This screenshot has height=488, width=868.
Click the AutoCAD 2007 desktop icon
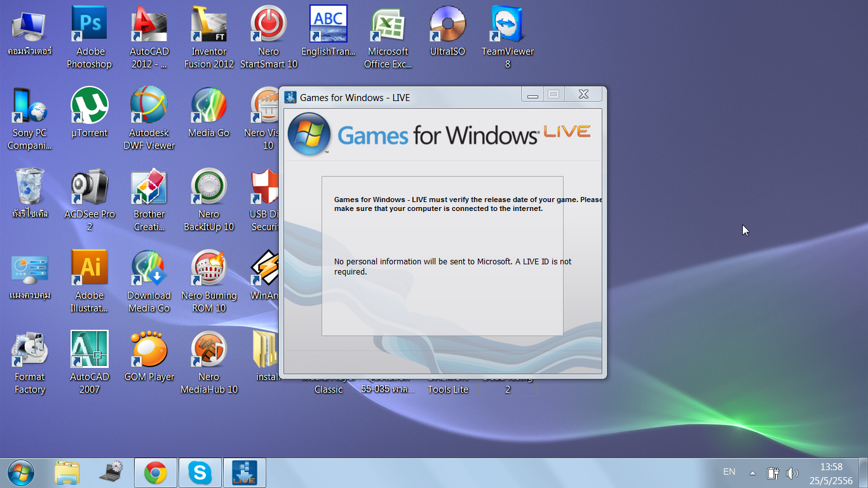click(90, 363)
